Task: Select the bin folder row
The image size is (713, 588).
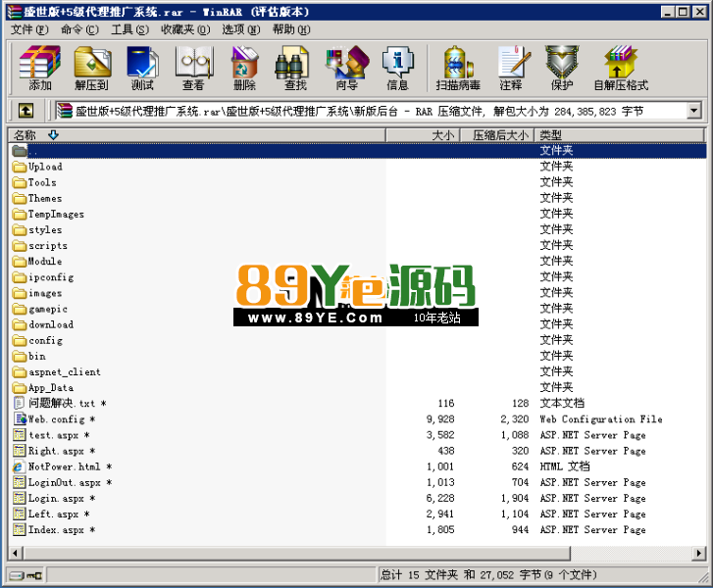Action: click(357, 357)
